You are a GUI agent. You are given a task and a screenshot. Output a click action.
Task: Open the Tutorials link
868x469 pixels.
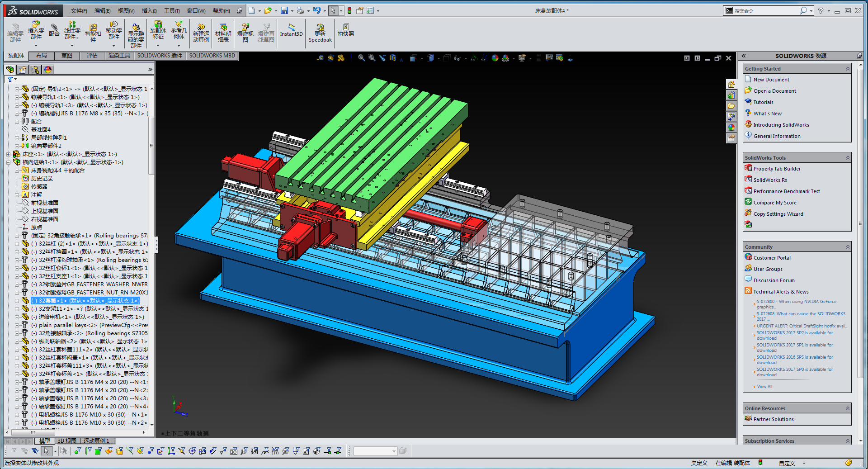(x=763, y=103)
